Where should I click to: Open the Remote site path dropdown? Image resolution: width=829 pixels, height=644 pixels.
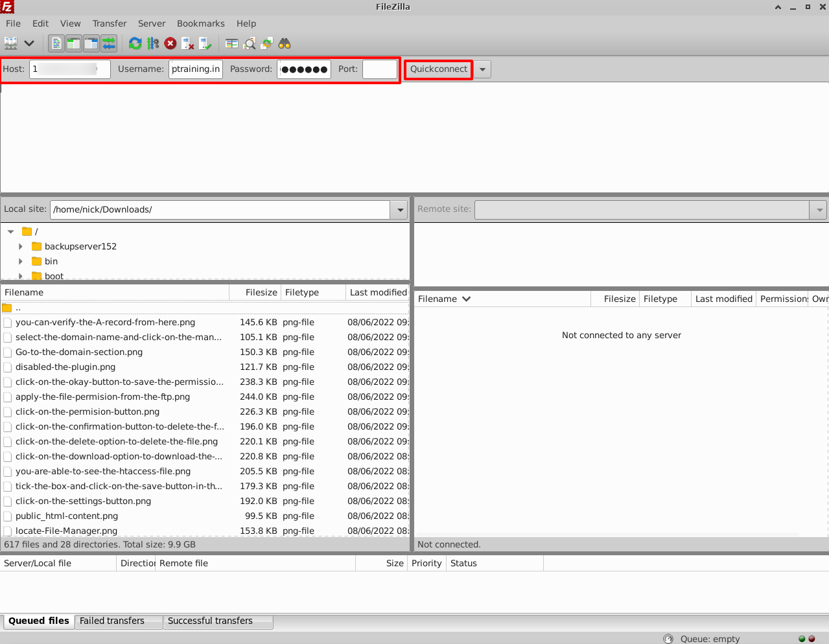point(819,210)
